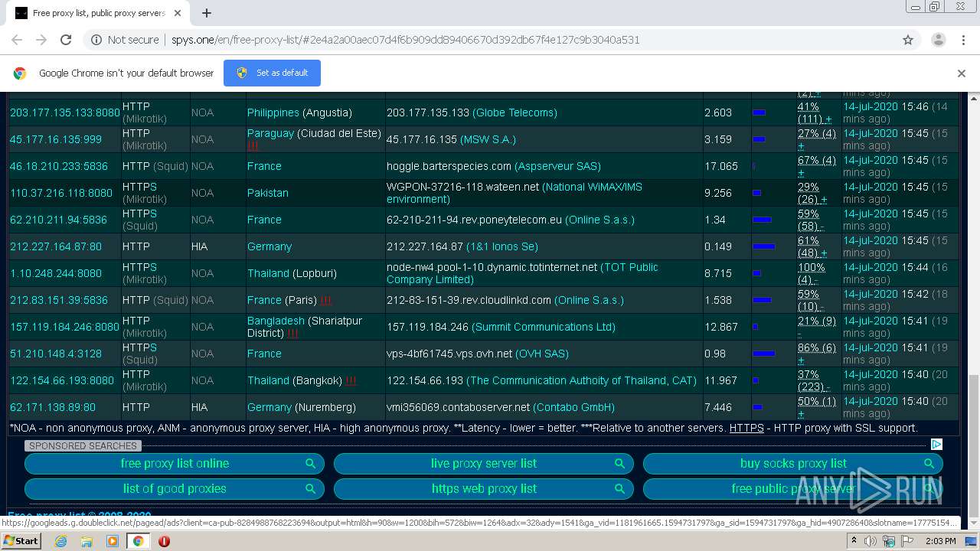Show hidden system tray icons
This screenshot has width=980, height=551.
click(854, 541)
